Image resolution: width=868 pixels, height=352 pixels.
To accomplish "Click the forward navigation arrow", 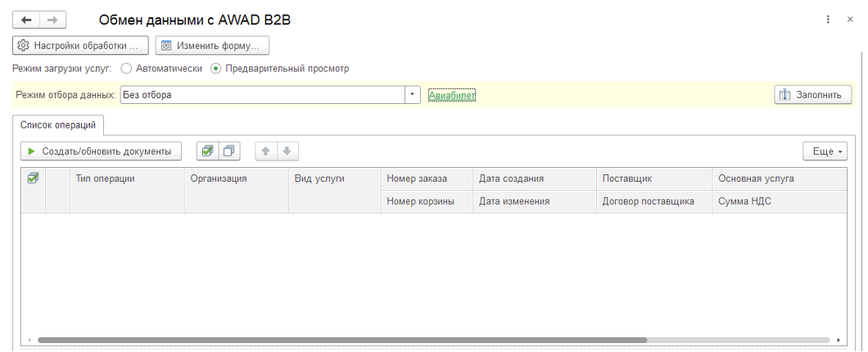I will (52, 20).
